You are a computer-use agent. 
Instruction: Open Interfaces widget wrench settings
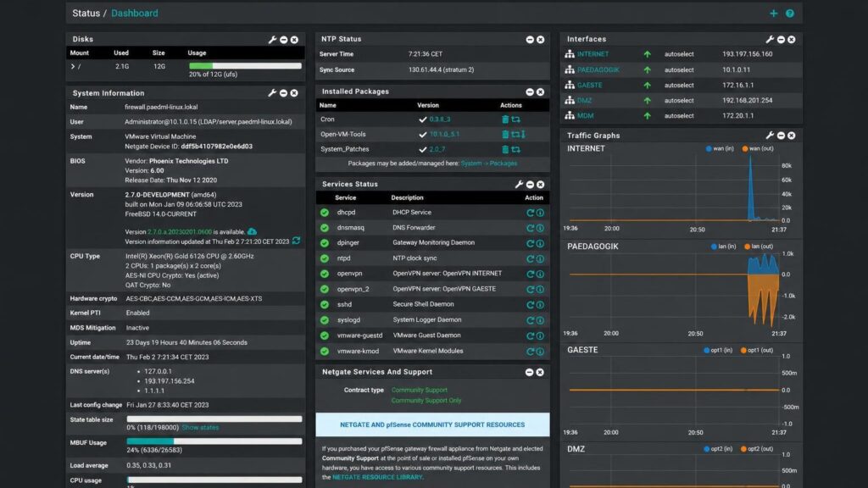(770, 40)
